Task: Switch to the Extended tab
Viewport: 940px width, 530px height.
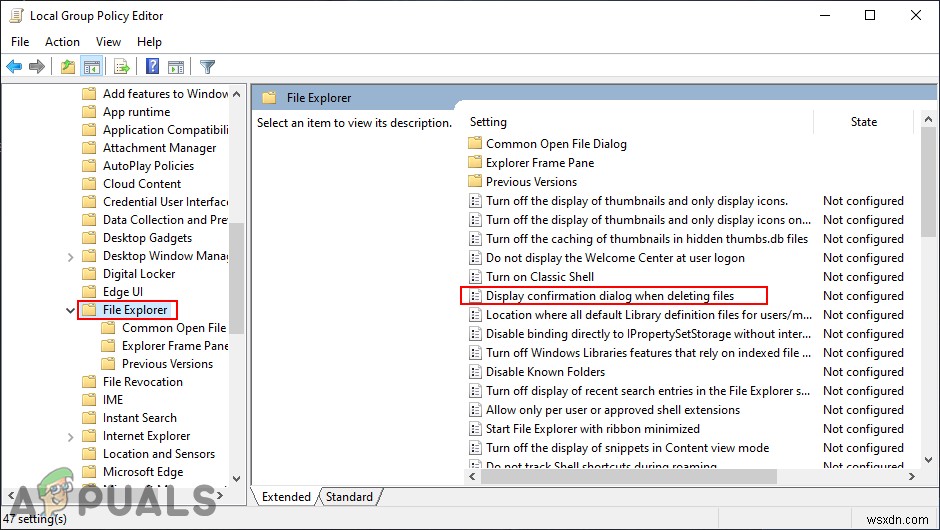Action: [x=286, y=497]
